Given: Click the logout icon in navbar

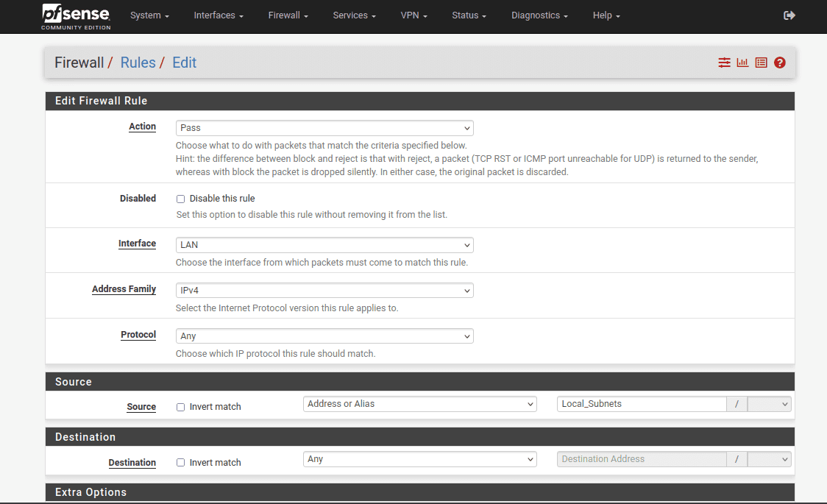Looking at the screenshot, I should pyautogui.click(x=789, y=15).
